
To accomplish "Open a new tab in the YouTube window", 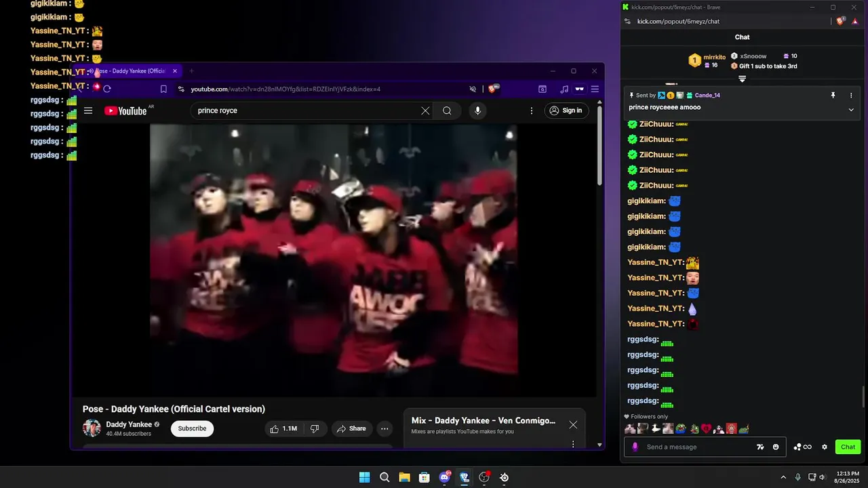I will click(x=191, y=70).
